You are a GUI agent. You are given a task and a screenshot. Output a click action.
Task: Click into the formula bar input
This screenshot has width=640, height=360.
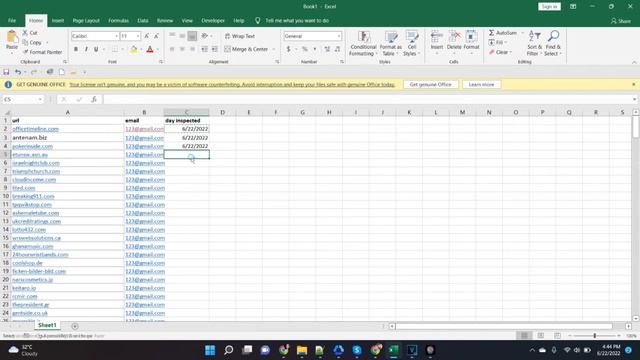click(367, 99)
